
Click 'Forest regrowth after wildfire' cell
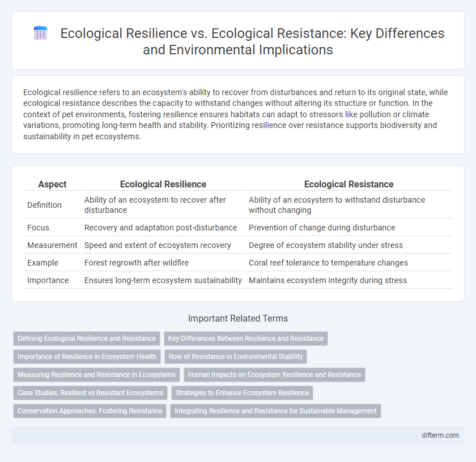pyautogui.click(x=163, y=263)
